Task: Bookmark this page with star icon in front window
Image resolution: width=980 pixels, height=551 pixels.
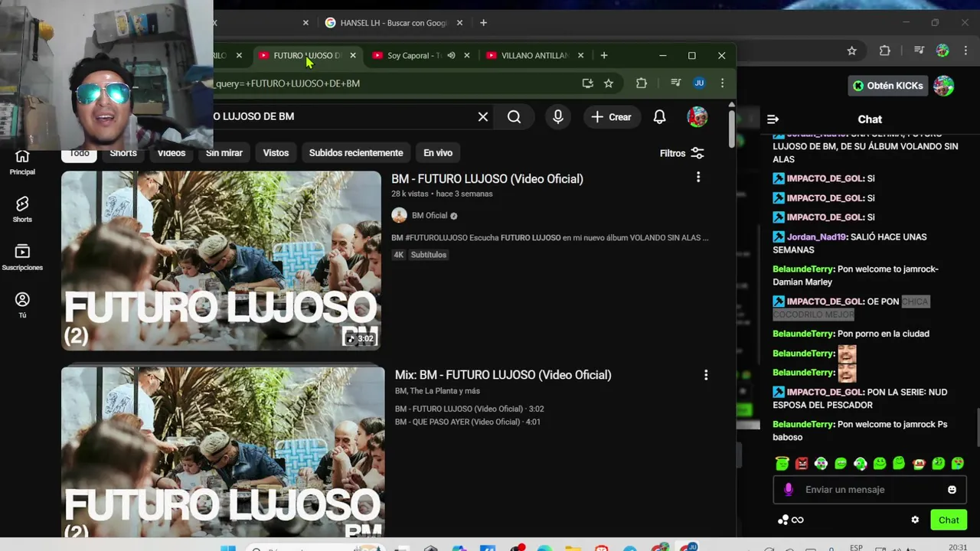Action: coord(609,83)
